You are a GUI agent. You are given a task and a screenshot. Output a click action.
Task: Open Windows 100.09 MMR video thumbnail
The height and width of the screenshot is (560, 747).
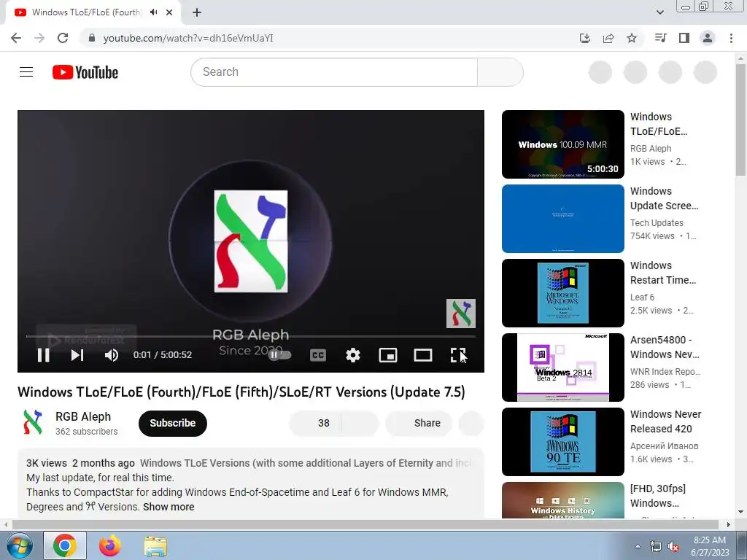pos(562,144)
